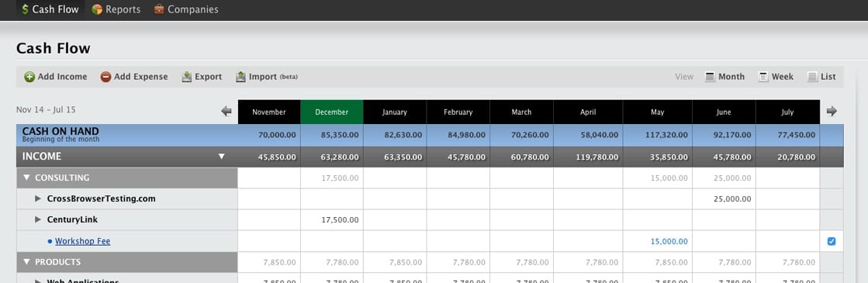The height and width of the screenshot is (283, 868).
Task: Collapse the INCOME section triangle
Action: point(221,157)
